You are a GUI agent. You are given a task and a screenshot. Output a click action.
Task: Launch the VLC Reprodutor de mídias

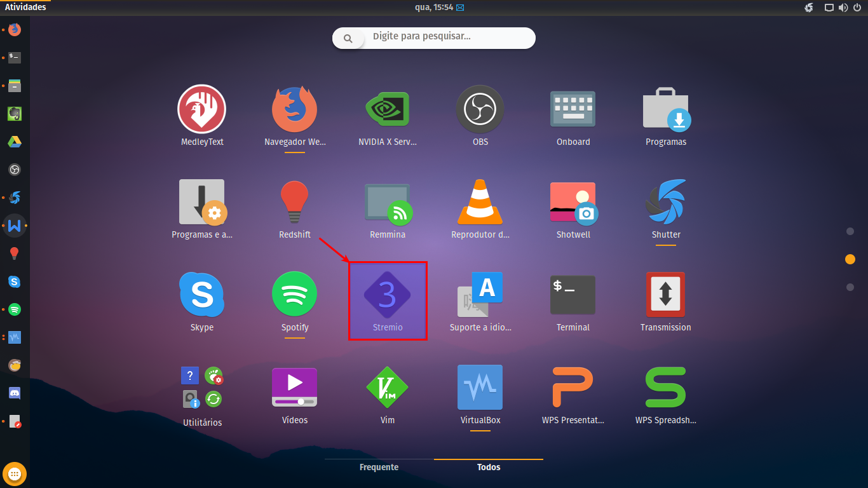(x=480, y=201)
